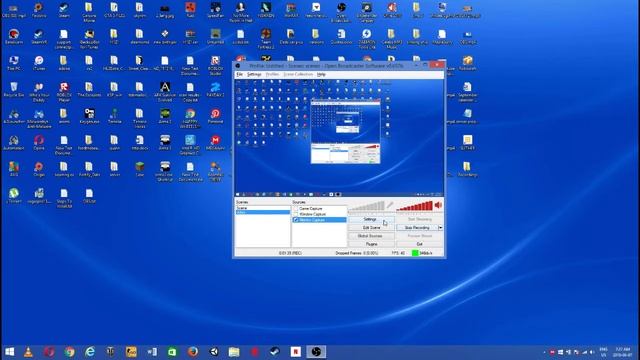Select the Steam desktop shortcut
640x360 pixels.
[x=64, y=10]
